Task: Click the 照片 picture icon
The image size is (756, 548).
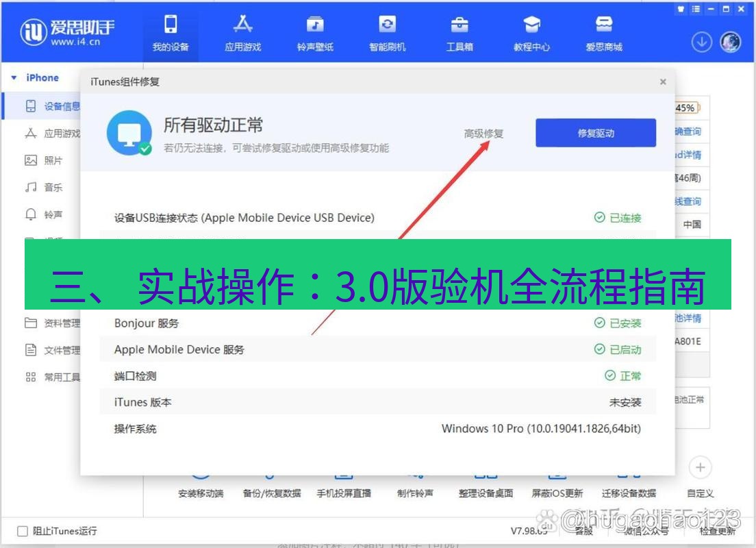Action: 30,160
